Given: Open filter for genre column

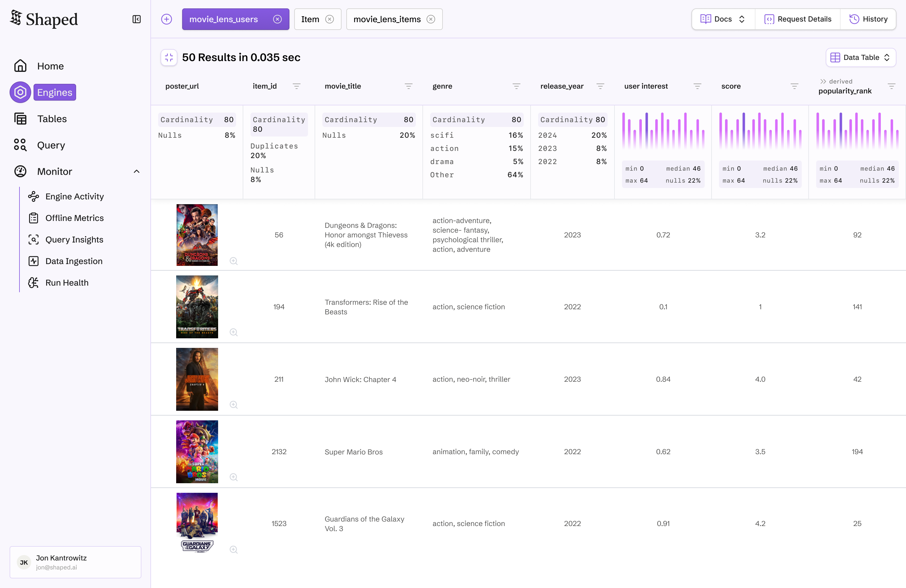Looking at the screenshot, I should (516, 86).
